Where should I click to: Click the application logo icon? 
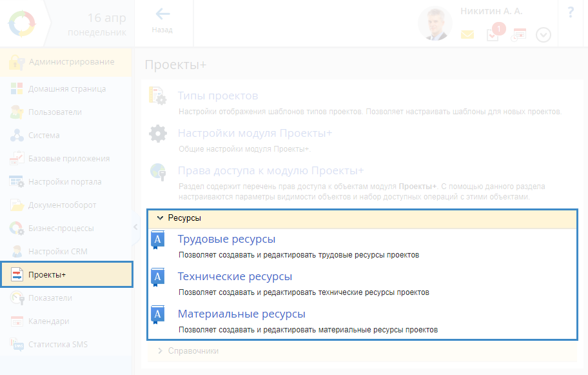pyautogui.click(x=23, y=23)
